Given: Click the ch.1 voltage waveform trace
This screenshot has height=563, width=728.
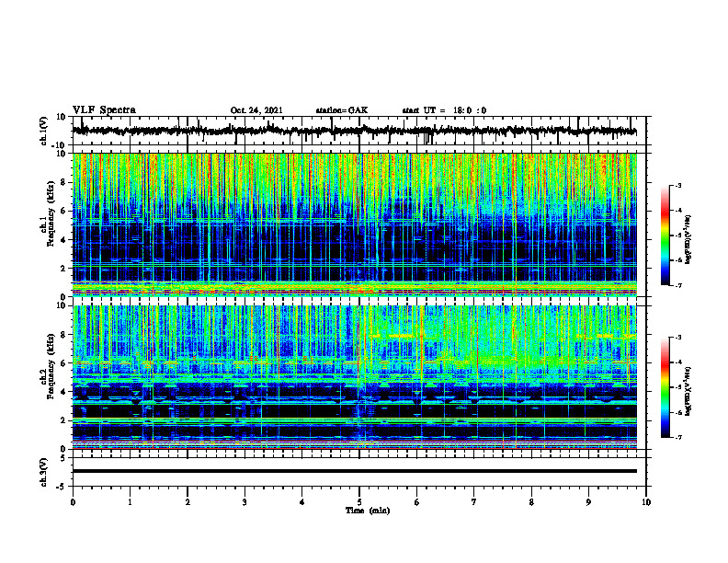Looking at the screenshot, I should pyautogui.click(x=354, y=131).
